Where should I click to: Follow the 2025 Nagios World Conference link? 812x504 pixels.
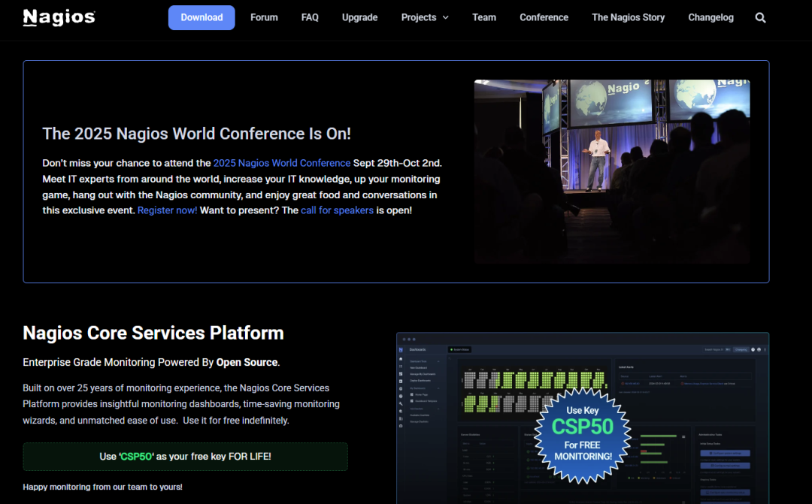282,163
